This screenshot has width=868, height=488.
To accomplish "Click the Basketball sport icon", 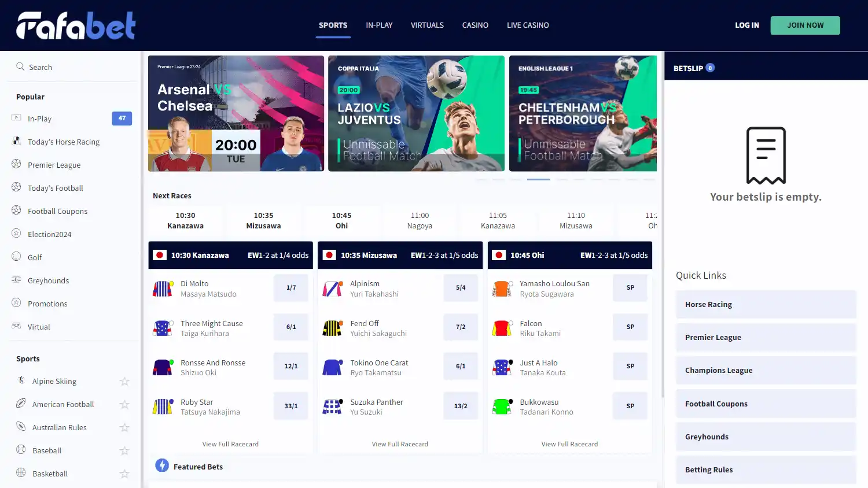I will tap(21, 473).
